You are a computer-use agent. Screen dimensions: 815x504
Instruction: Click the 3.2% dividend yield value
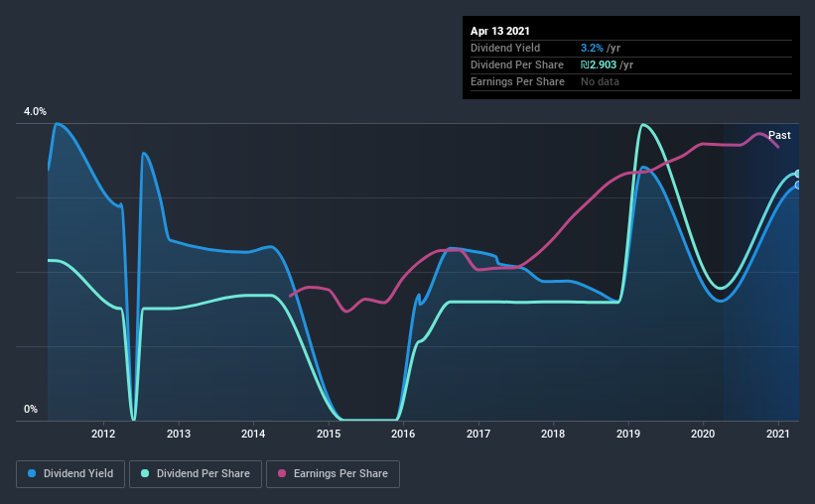coord(592,48)
